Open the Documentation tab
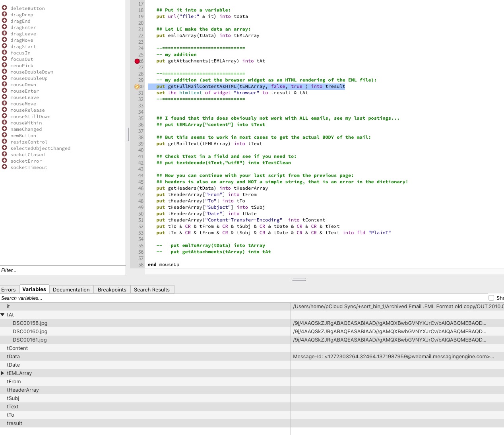The height and width of the screenshot is (435, 504). pyautogui.click(x=71, y=289)
